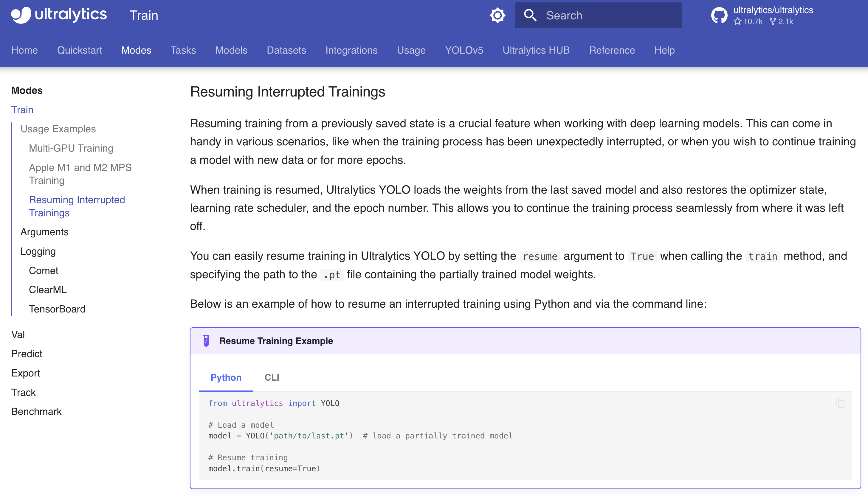Switch to the YOLOv5 navigation tab
The height and width of the screenshot is (498, 868).
coord(464,50)
